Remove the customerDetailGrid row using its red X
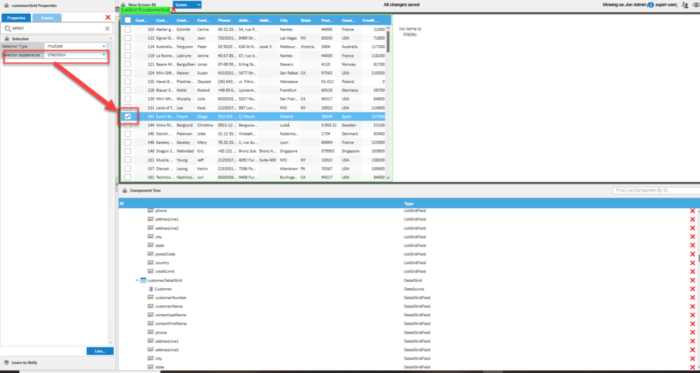Screen dimensions: 700x373 coord(692,280)
